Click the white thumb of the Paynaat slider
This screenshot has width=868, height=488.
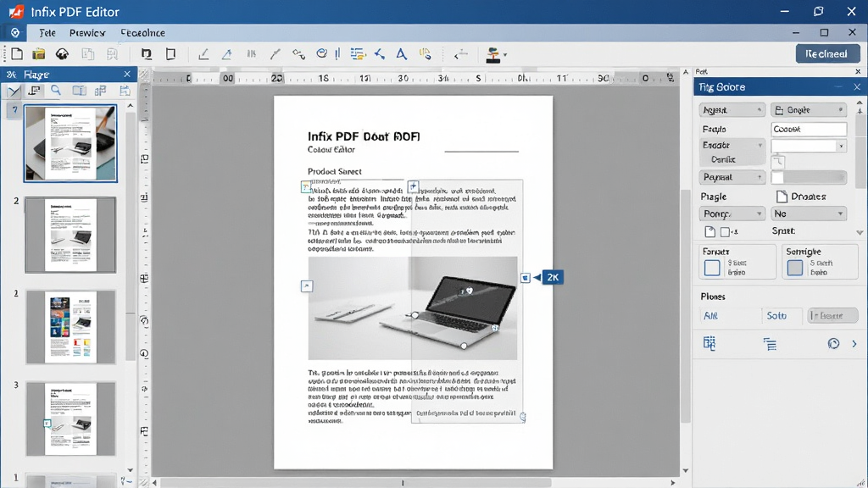pos(777,177)
